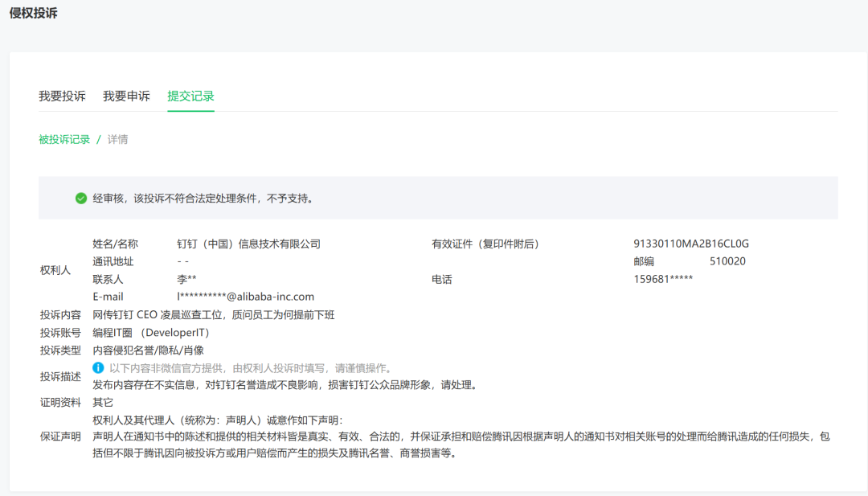Click the 投诉内容 label

click(x=60, y=315)
